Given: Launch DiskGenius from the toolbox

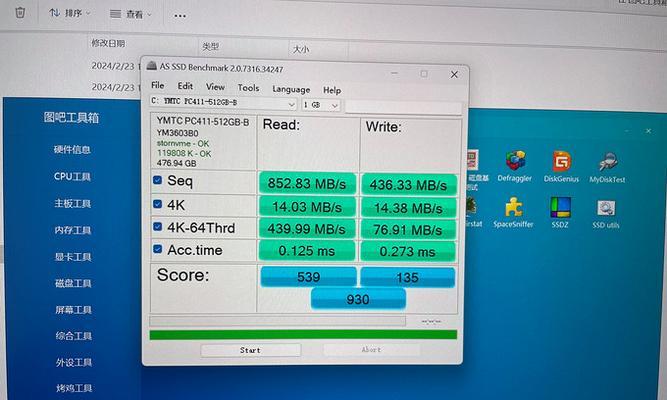Looking at the screenshot, I should point(561,166).
